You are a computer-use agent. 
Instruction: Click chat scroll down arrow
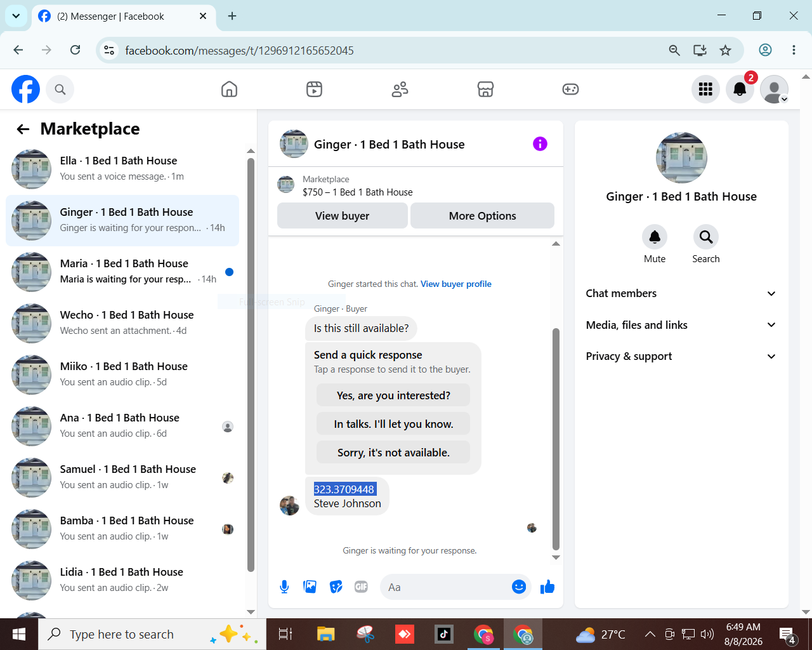click(556, 558)
